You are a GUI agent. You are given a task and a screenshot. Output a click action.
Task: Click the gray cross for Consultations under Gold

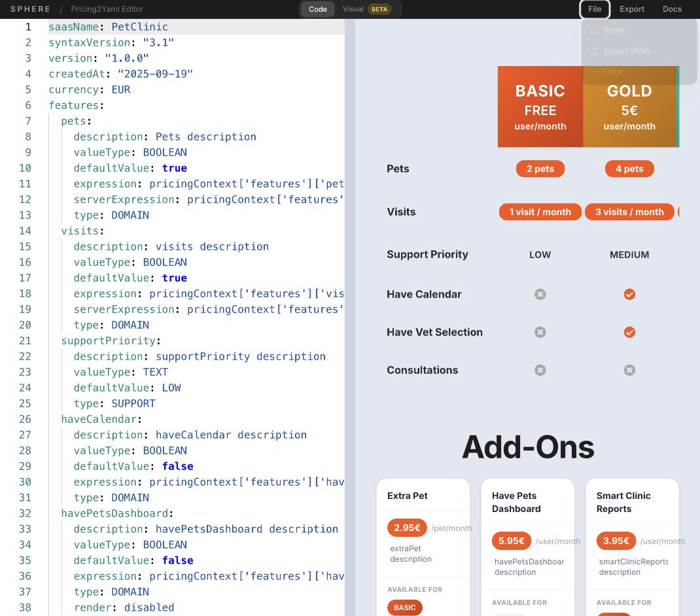[x=629, y=370]
